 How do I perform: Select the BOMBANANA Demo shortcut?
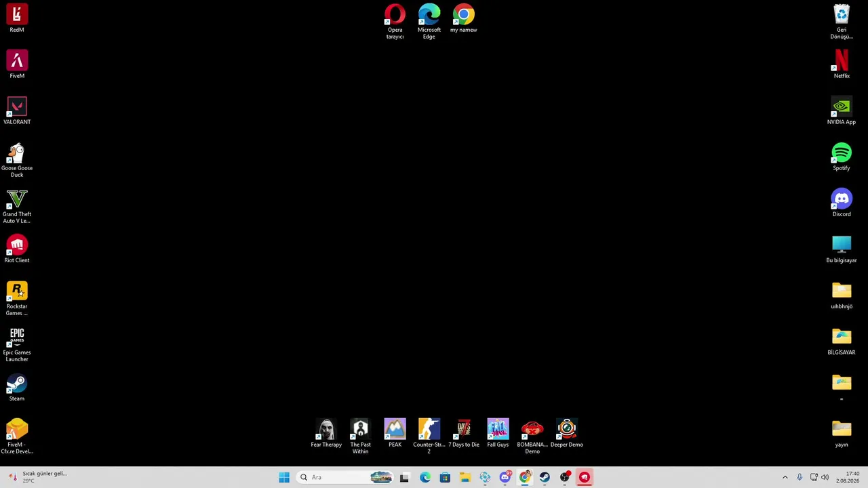click(x=532, y=436)
